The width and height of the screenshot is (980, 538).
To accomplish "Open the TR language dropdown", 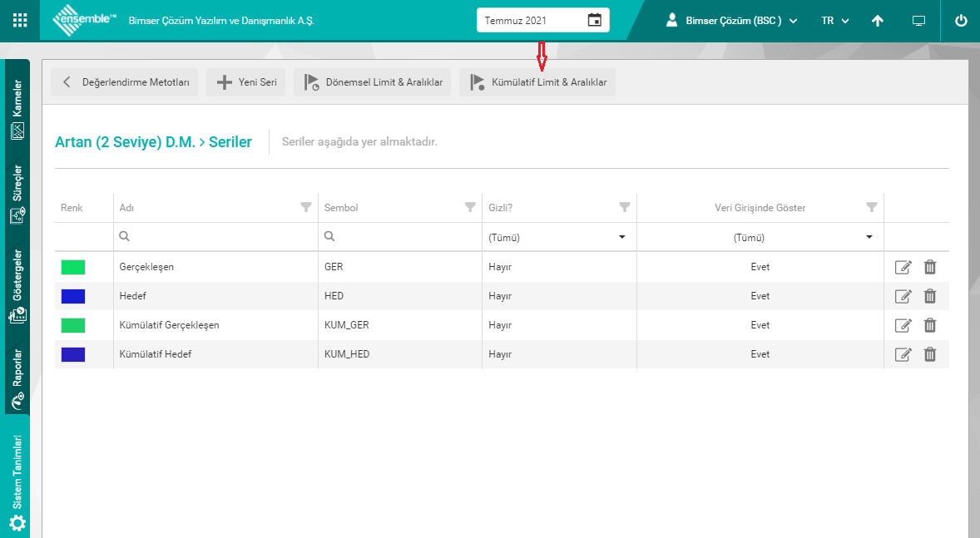I will click(x=834, y=21).
